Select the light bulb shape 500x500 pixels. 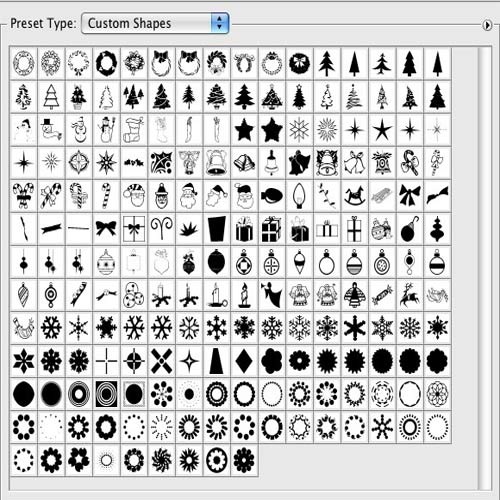tap(299, 196)
